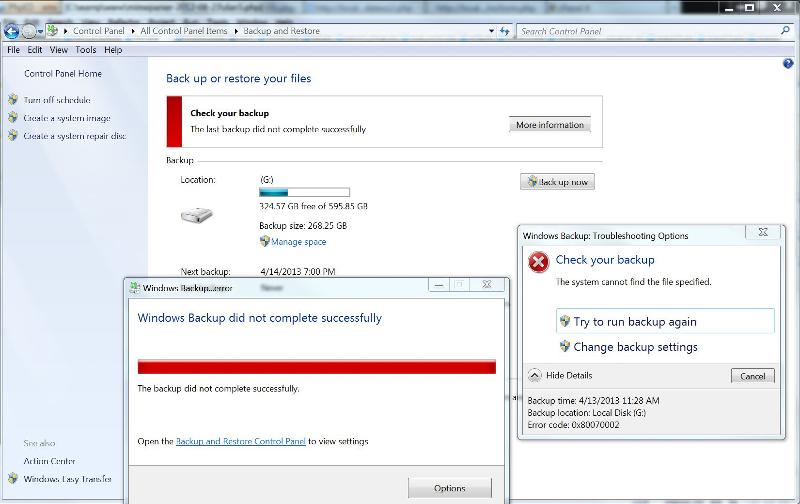800x504 pixels.
Task: Click Create a system repair disc link
Action: point(74,136)
